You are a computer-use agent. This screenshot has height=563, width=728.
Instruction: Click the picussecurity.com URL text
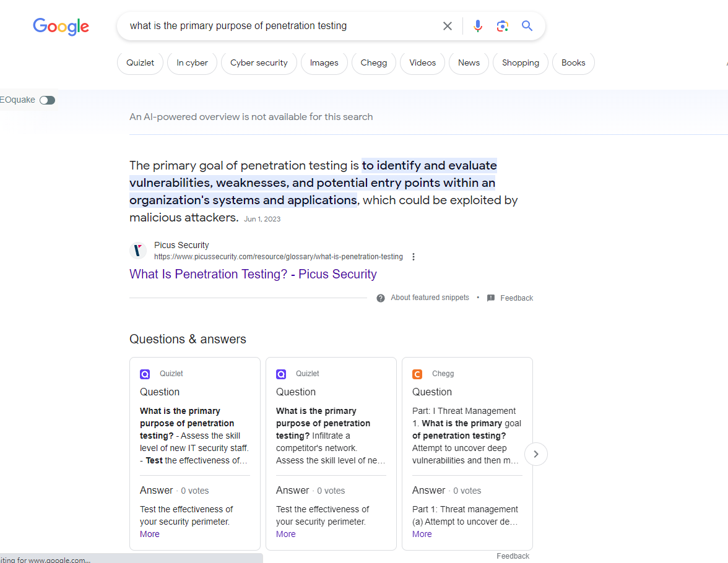tap(279, 257)
